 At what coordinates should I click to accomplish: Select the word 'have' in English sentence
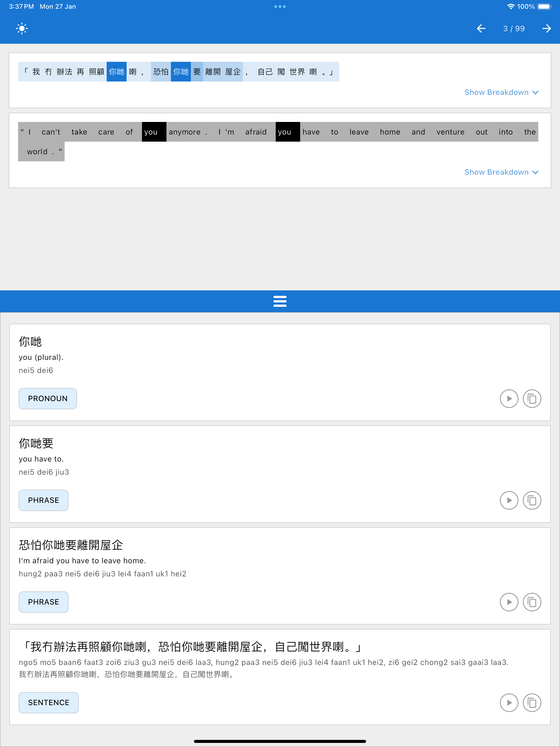click(x=311, y=132)
